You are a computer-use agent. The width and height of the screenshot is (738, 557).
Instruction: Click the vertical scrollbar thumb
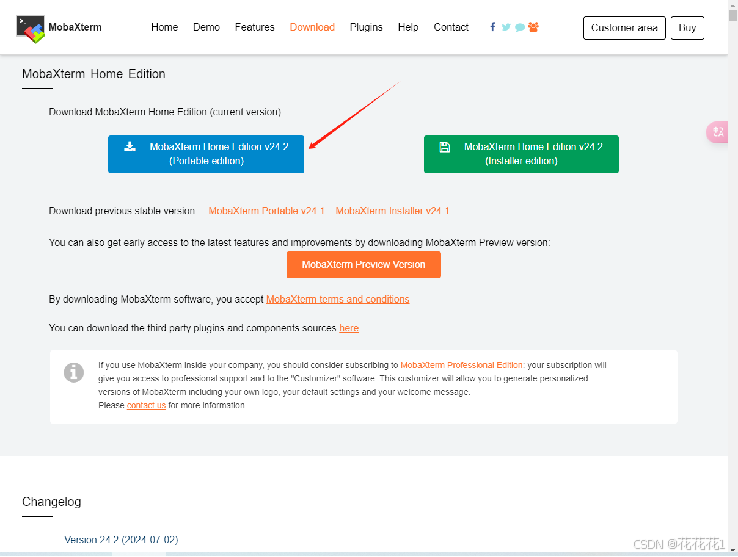pyautogui.click(x=733, y=15)
